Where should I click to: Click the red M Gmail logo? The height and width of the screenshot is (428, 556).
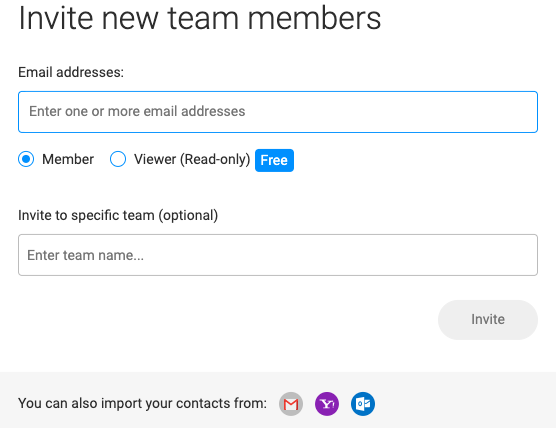click(291, 404)
